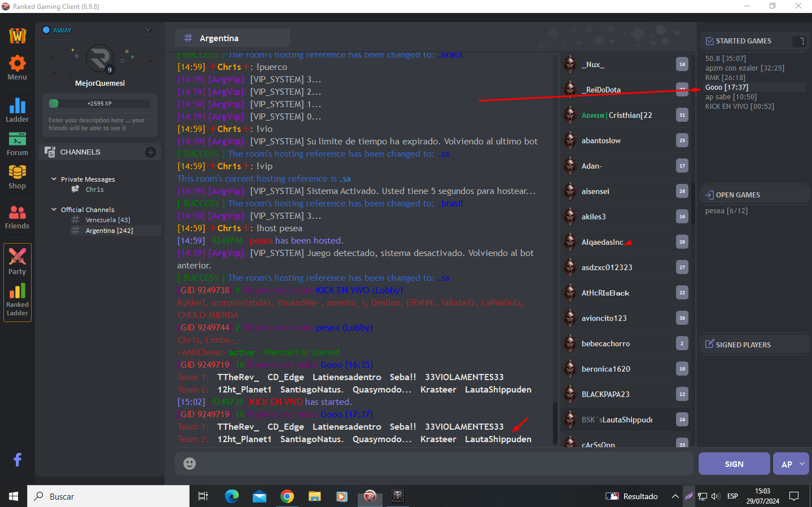
Task: Click the Started Games header icon
Action: point(709,41)
